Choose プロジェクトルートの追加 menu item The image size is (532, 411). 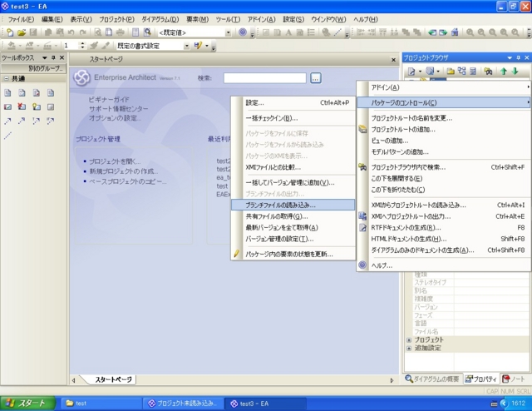click(x=444, y=130)
